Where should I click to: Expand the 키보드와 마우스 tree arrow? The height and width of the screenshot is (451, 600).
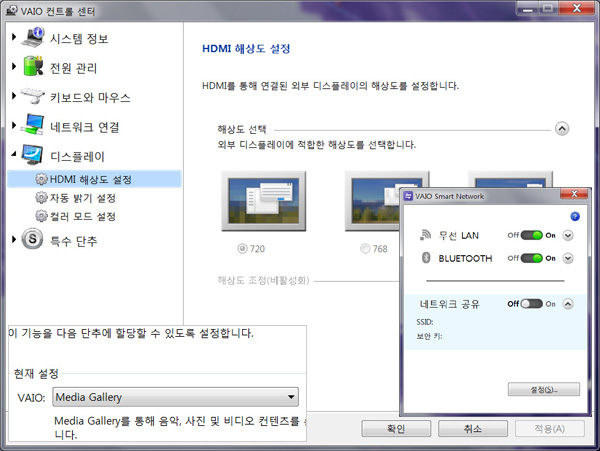pos(14,96)
